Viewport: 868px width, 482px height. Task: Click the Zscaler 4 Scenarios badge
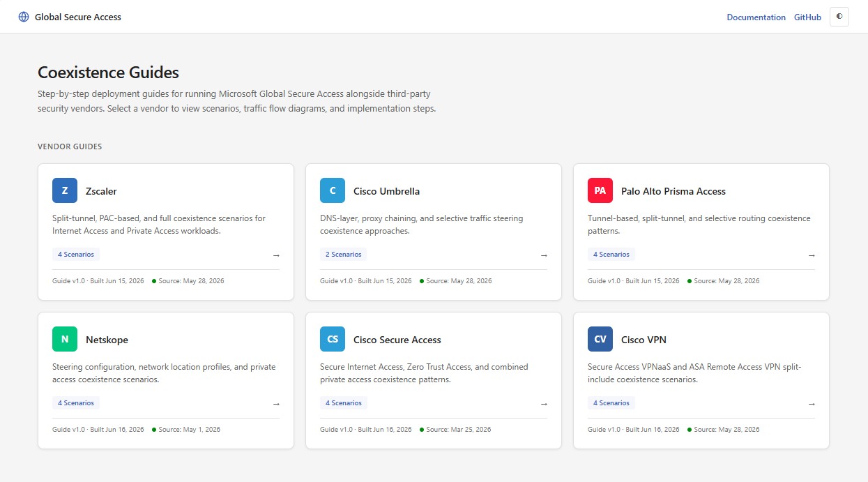[75, 255]
